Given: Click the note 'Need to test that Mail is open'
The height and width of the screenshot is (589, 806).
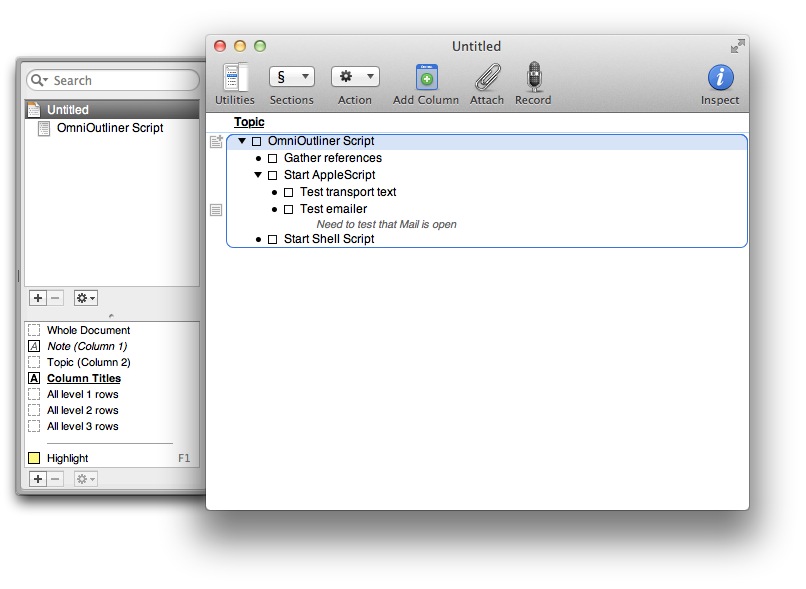Looking at the screenshot, I should coord(386,224).
